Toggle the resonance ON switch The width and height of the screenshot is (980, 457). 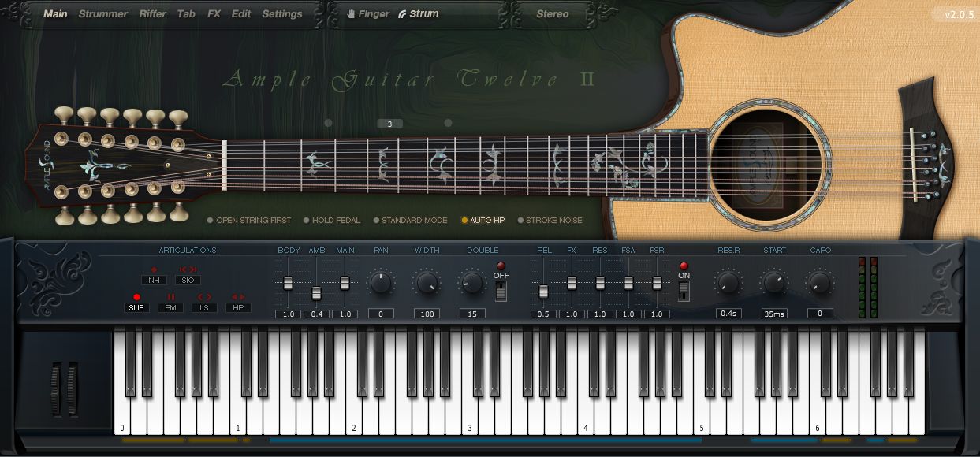[684, 291]
